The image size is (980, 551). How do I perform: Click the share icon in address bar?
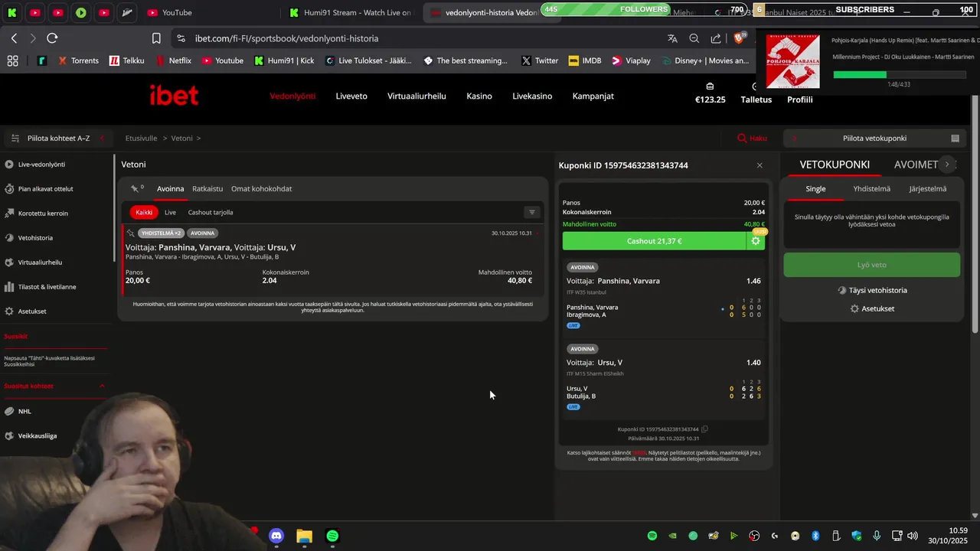[716, 38]
